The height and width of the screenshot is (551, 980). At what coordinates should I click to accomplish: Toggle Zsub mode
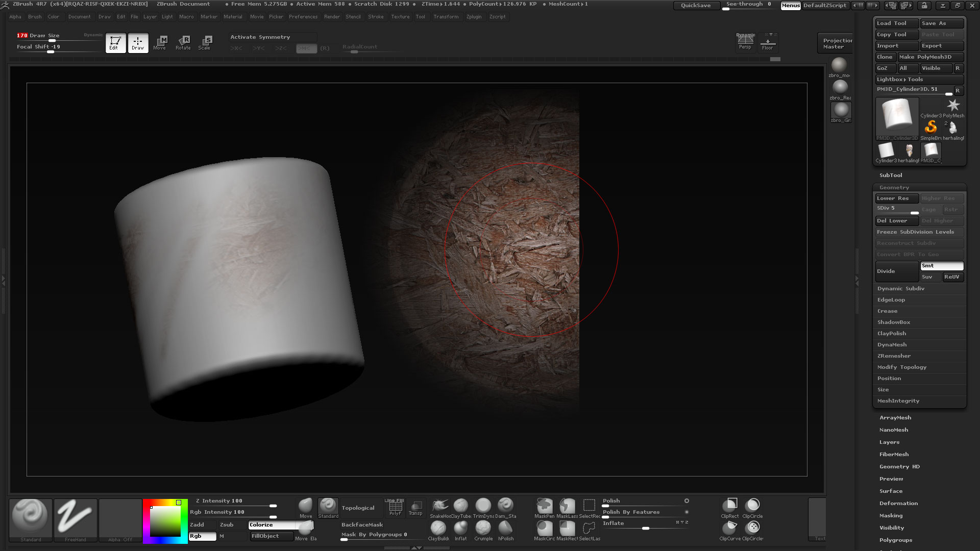(x=233, y=524)
